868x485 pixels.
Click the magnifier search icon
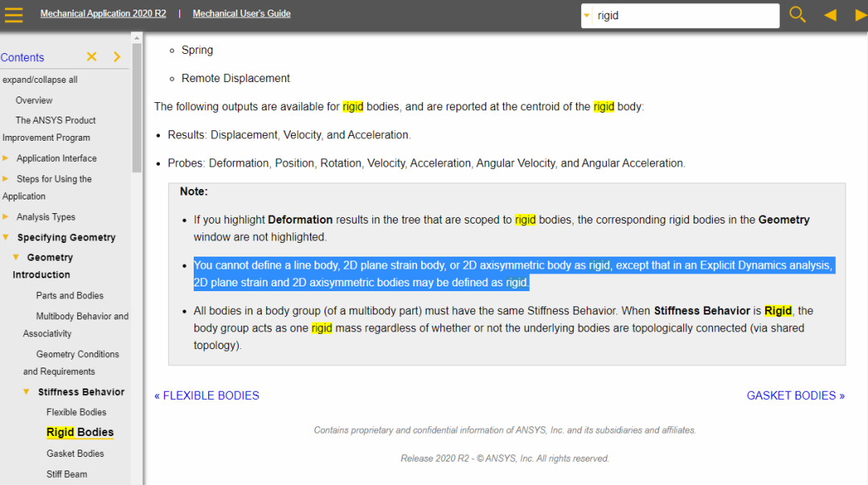[797, 14]
